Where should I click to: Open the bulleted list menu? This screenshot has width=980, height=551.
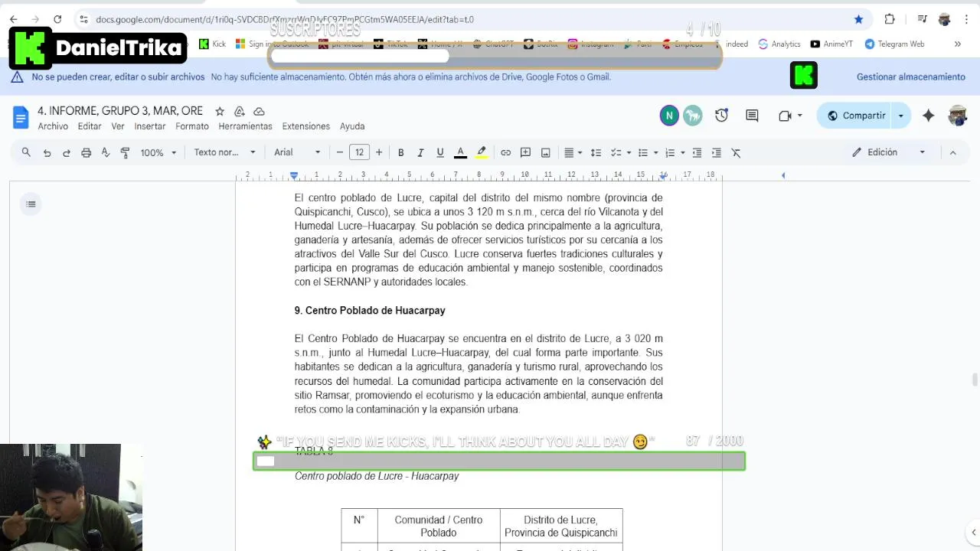pos(647,152)
